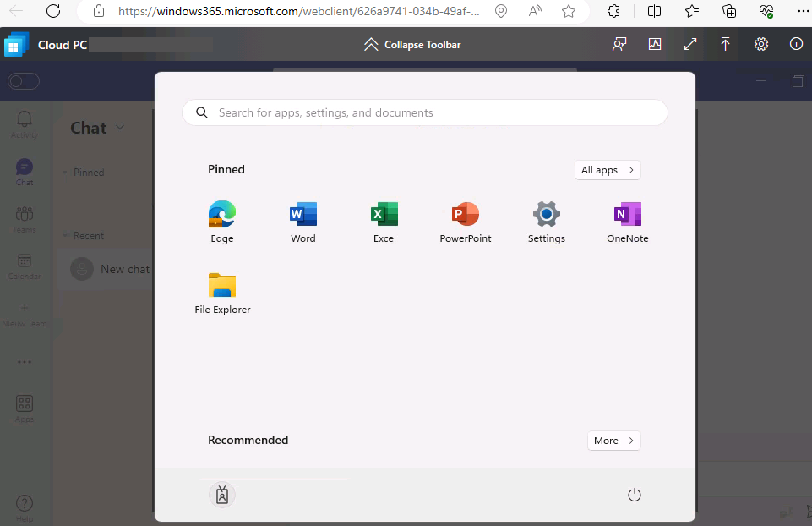Open browser collections icon
812x526 pixels.
coord(728,11)
